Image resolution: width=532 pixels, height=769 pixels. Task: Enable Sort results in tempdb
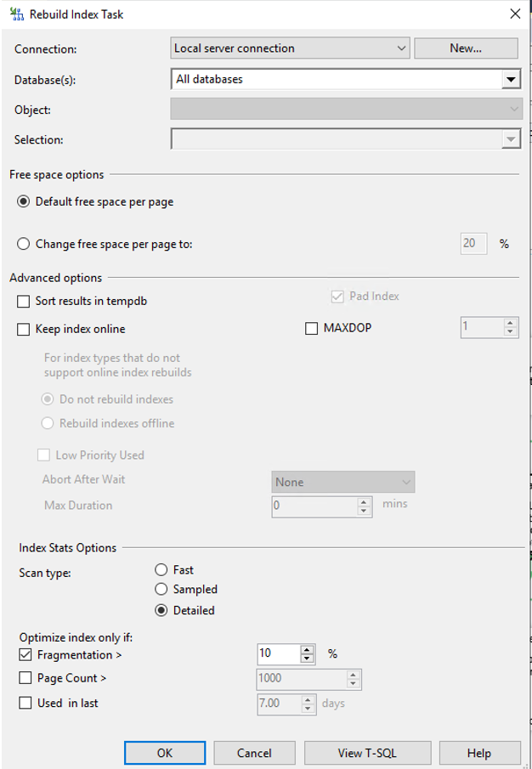point(24,302)
